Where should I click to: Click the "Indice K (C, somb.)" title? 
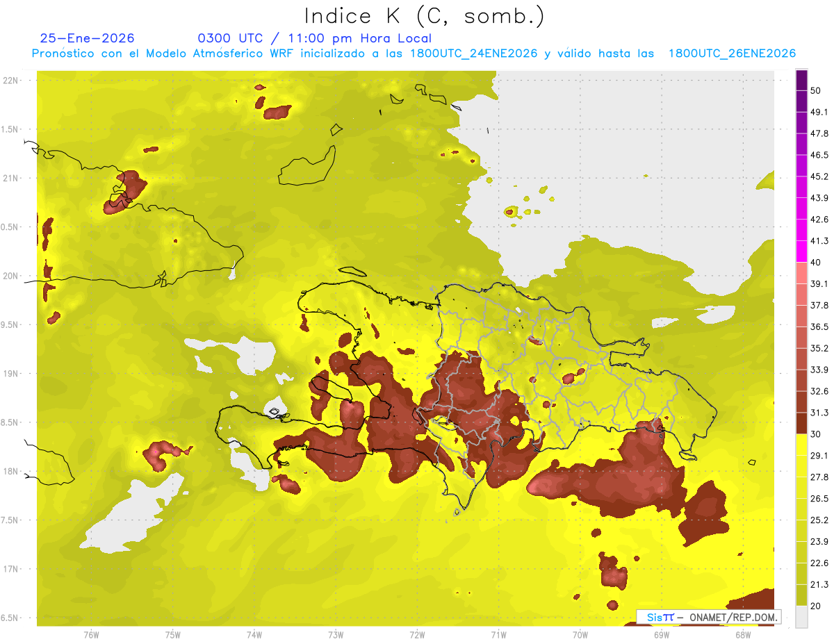pyautogui.click(x=424, y=16)
